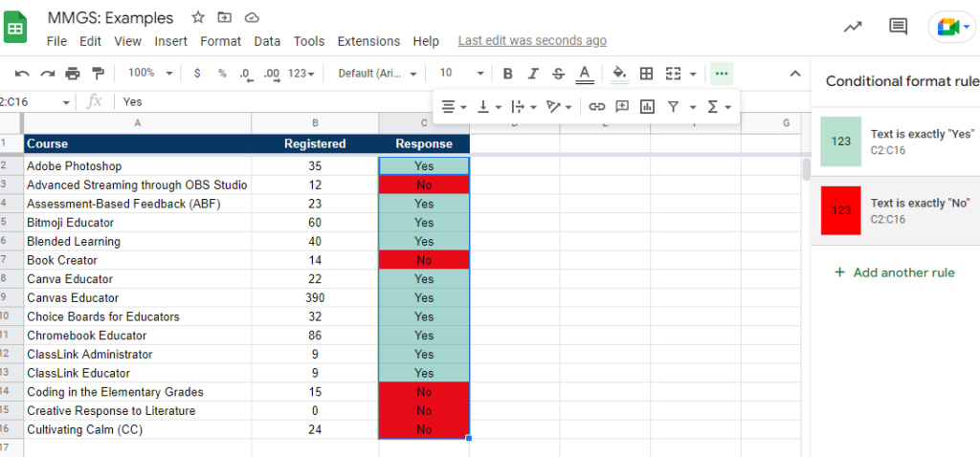The image size is (980, 457).
Task: Open Merge cells dropdown arrow
Action: pos(693,74)
